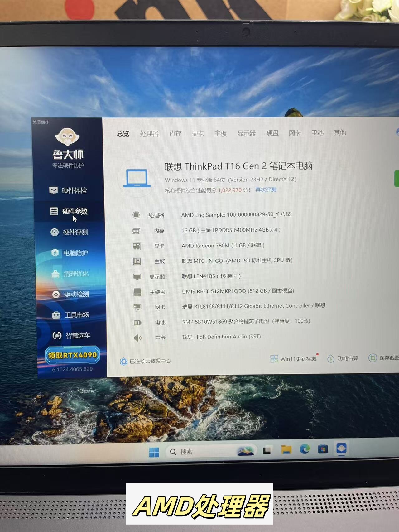Click the 保存截图 screenshot icon
The width and height of the screenshot is (399, 532).
click(x=373, y=358)
